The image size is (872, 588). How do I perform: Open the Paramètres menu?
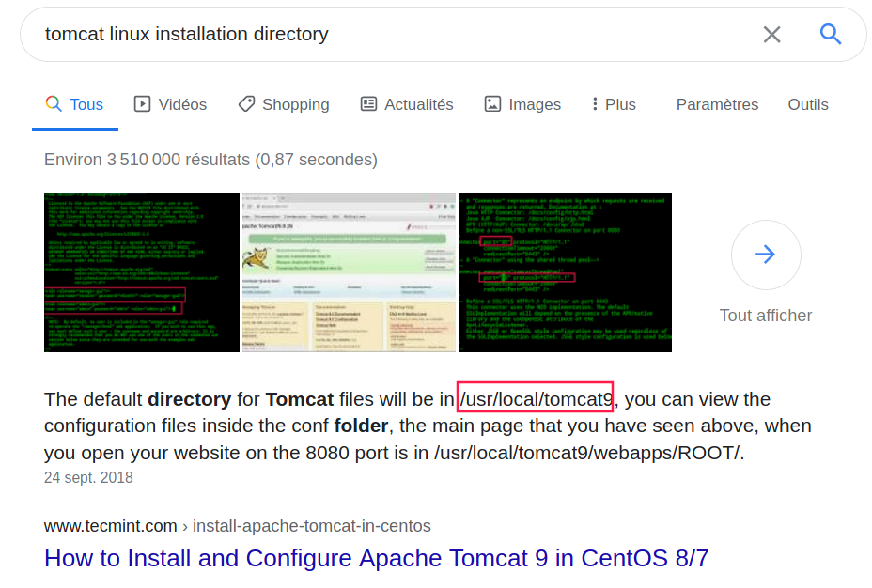coord(717,104)
